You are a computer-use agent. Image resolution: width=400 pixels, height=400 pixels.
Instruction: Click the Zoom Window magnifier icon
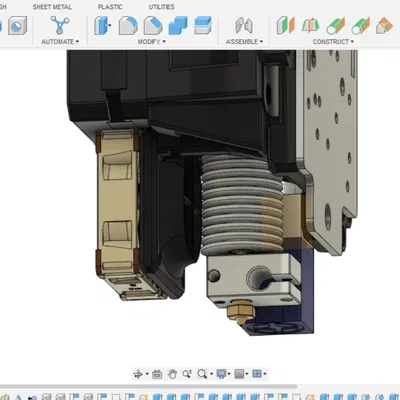coord(202,374)
